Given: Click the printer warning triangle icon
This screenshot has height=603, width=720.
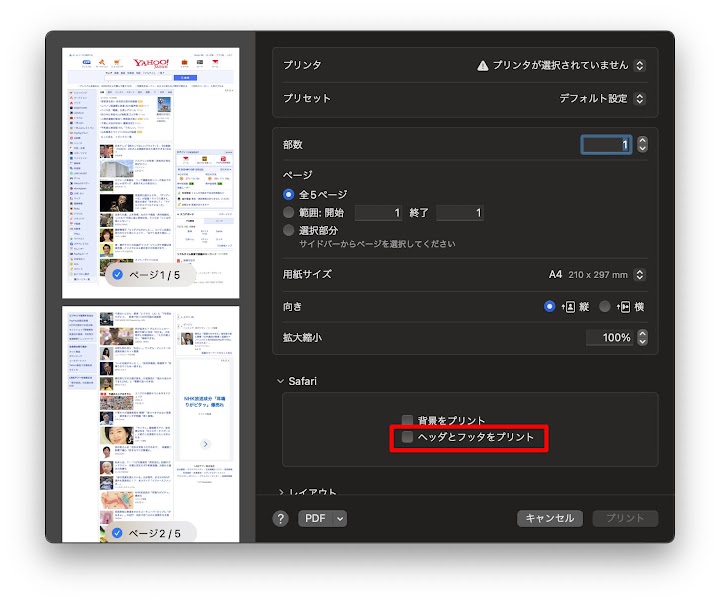Looking at the screenshot, I should [483, 66].
